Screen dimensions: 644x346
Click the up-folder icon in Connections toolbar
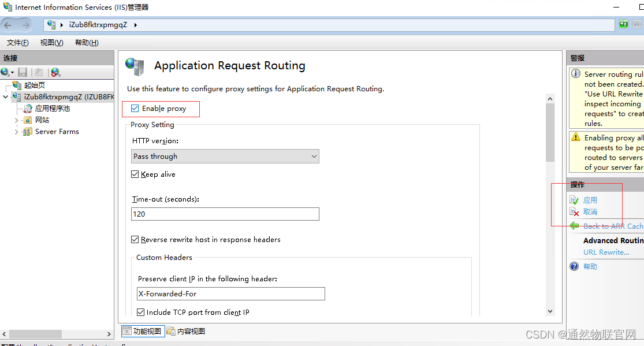click(x=39, y=72)
